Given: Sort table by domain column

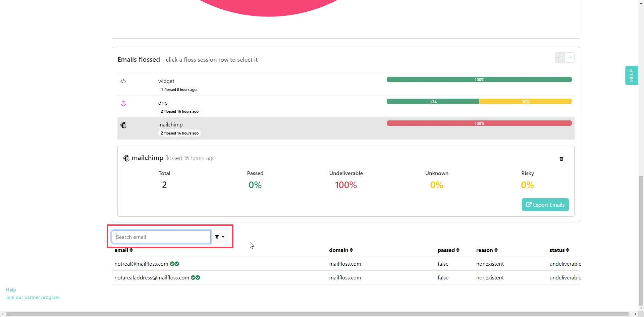Looking at the screenshot, I should coord(341,250).
